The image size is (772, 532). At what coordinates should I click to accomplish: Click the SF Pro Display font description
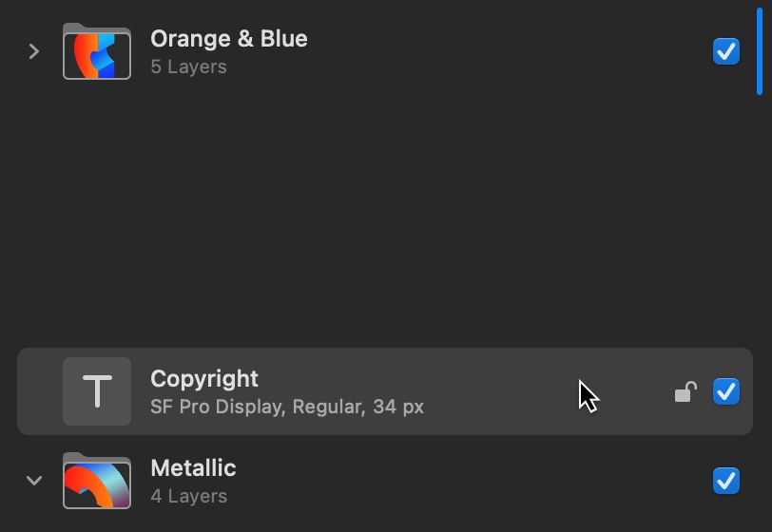point(287,407)
